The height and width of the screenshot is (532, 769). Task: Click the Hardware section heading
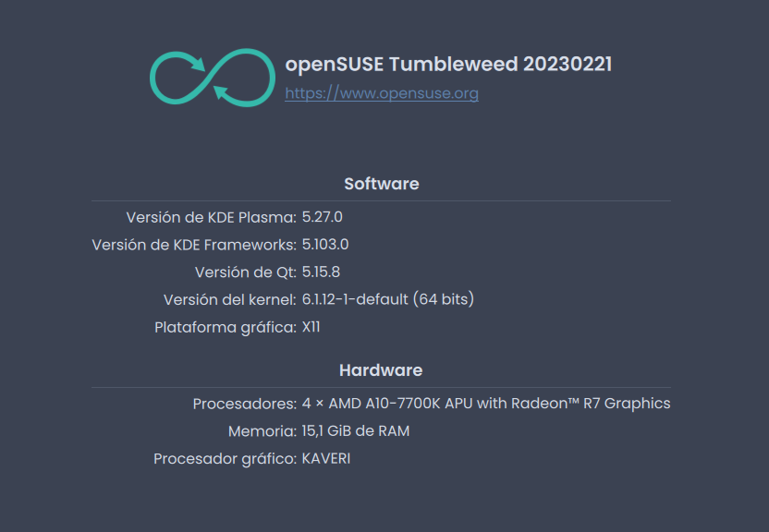point(381,370)
